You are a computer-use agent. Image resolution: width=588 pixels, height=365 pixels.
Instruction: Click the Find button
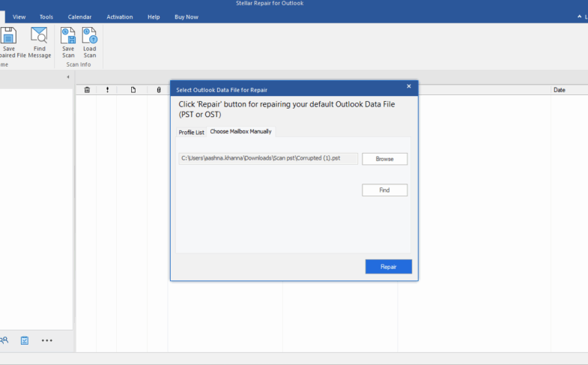click(384, 190)
